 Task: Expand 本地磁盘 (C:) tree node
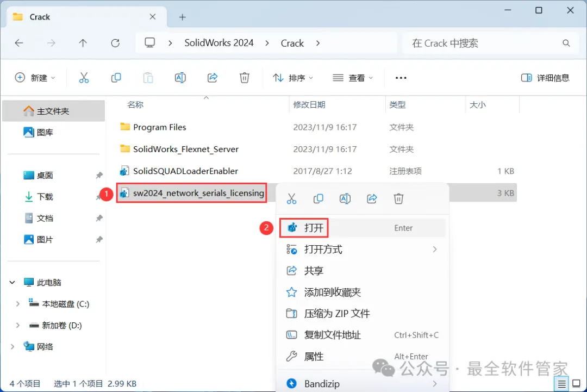tap(17, 303)
